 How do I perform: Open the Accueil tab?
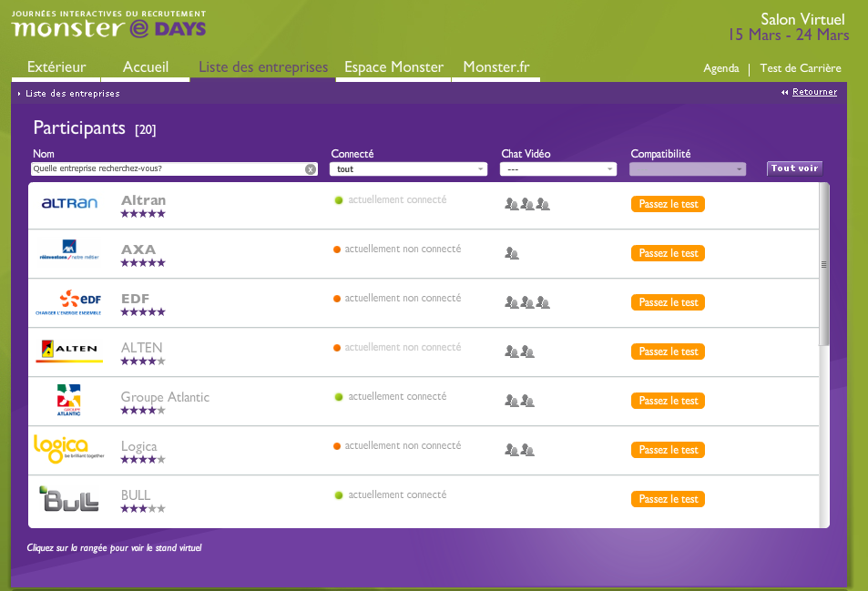146,67
